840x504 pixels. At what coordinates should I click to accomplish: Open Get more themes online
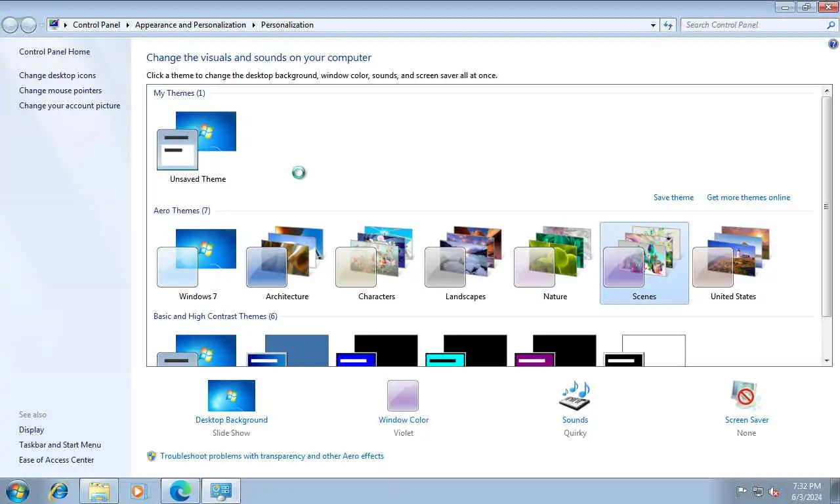[749, 198]
